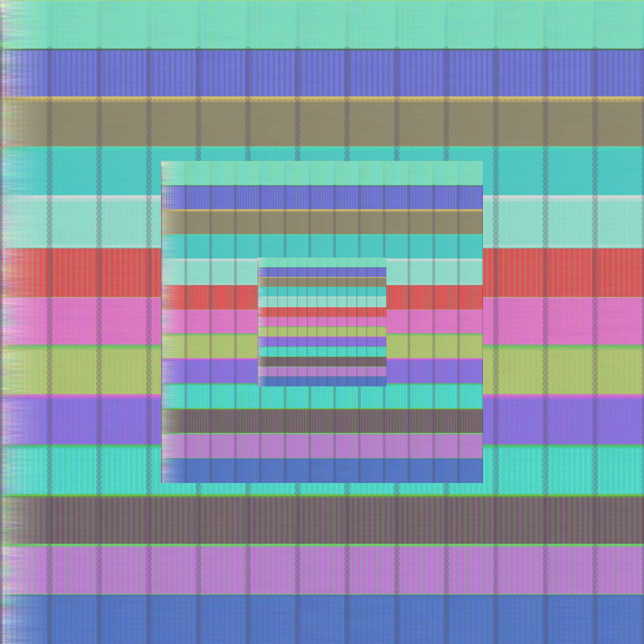Click the outer orchid stripe above the bottom blue

[322, 569]
